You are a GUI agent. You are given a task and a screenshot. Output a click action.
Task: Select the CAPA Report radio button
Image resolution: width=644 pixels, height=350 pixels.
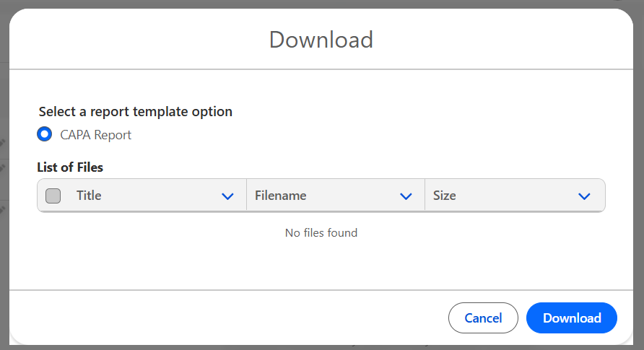(45, 134)
